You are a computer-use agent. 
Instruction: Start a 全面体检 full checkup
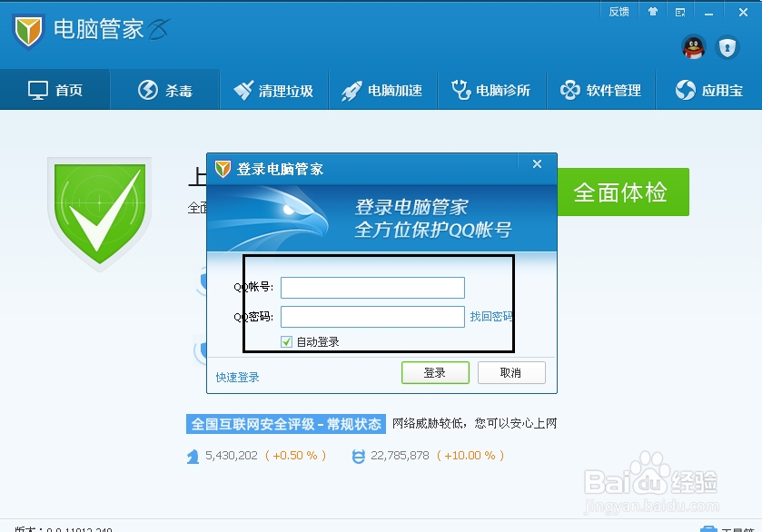[624, 192]
